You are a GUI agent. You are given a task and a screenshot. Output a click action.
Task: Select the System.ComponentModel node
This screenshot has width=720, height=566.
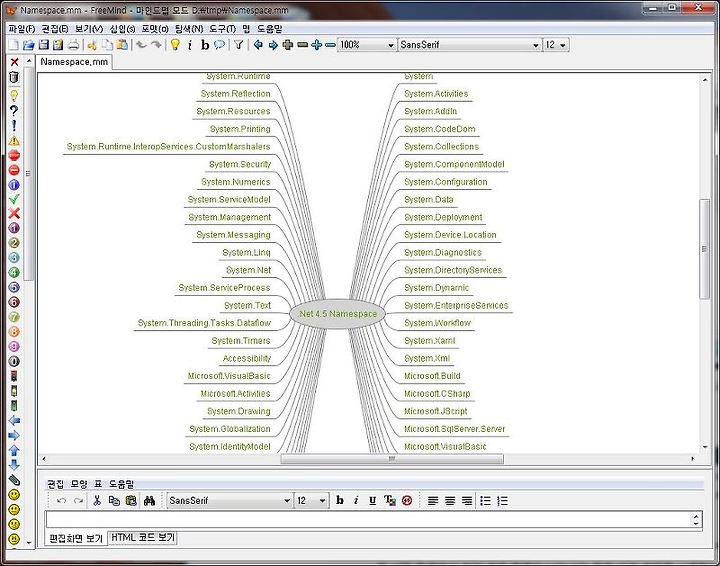(x=454, y=164)
